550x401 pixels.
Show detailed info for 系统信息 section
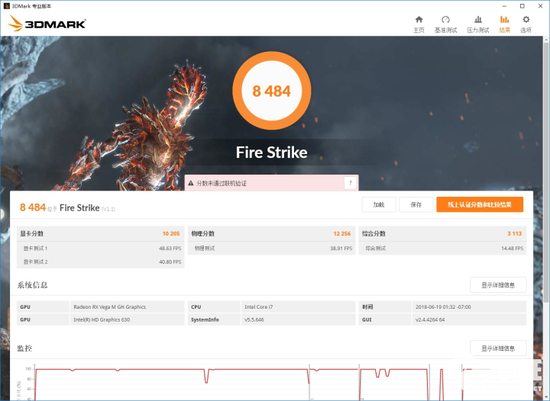(x=498, y=285)
